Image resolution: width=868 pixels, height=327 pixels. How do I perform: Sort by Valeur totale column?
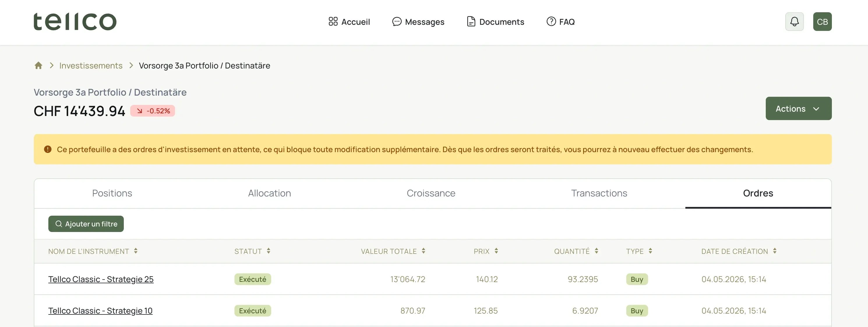tap(393, 251)
